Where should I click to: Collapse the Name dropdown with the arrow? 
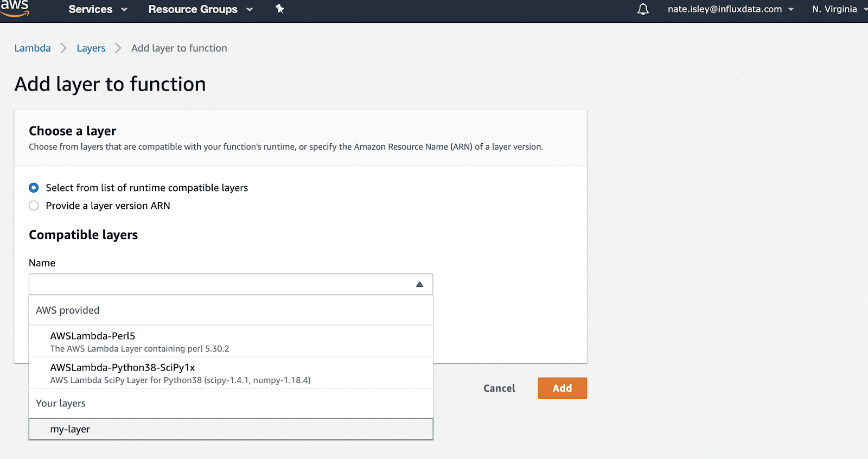click(x=419, y=284)
